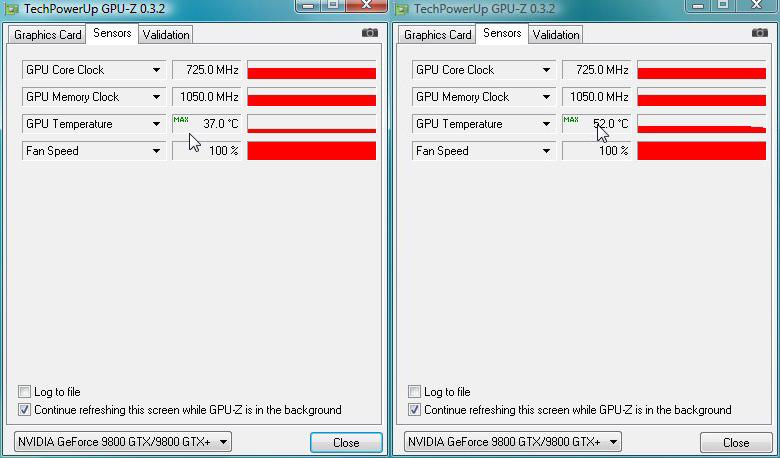This screenshot has width=780, height=458.
Task: Open Graphics Card tab in right window
Action: (437, 35)
